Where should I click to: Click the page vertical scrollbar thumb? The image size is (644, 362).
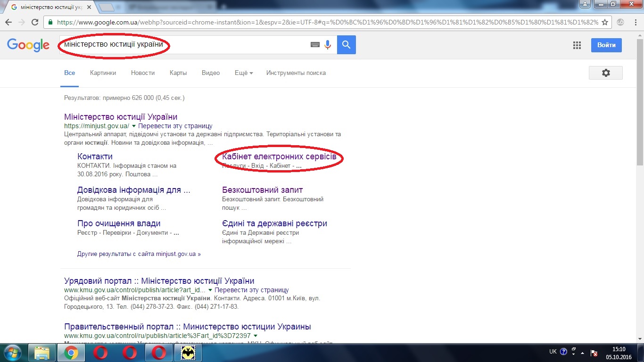[x=640, y=102]
